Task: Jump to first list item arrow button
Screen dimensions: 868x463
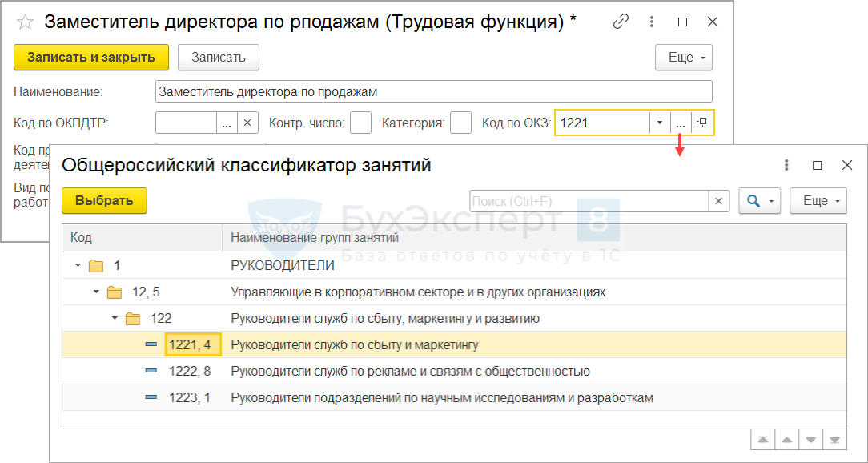Action: point(763,441)
